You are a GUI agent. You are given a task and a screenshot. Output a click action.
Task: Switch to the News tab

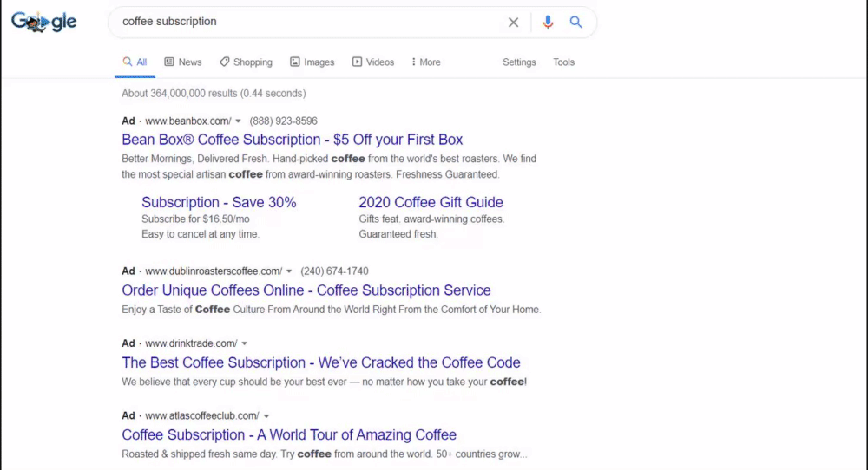click(183, 62)
